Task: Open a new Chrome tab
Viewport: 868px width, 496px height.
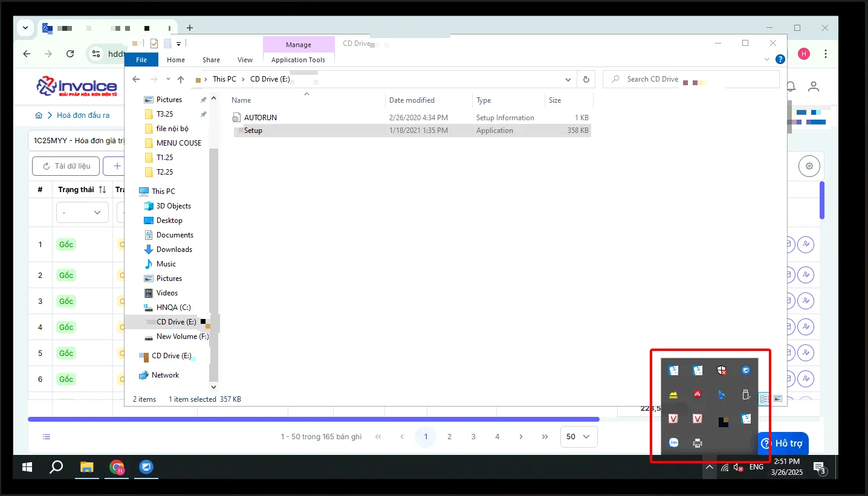Action: [190, 28]
